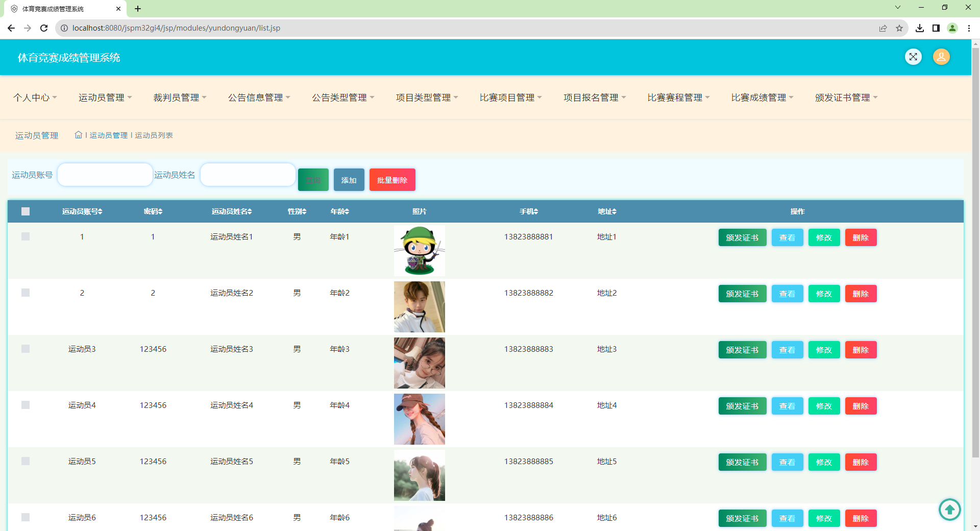980x531 pixels.
Task: Expand the 项目报名管理 dropdown
Action: click(595, 98)
